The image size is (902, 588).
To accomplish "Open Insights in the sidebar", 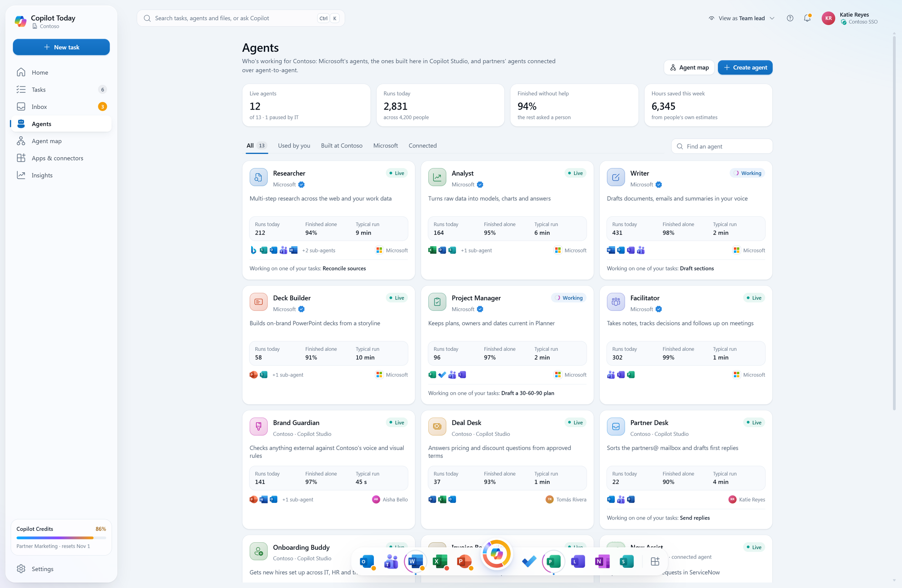I will [61, 175].
